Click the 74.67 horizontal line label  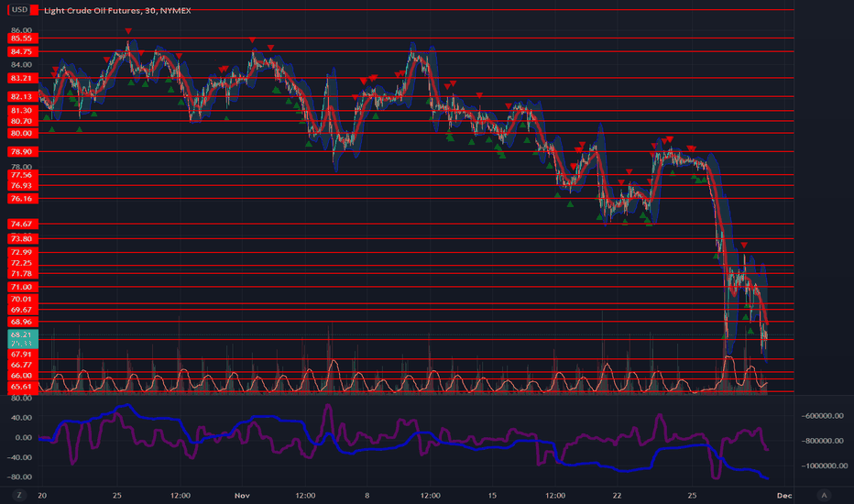click(x=22, y=224)
